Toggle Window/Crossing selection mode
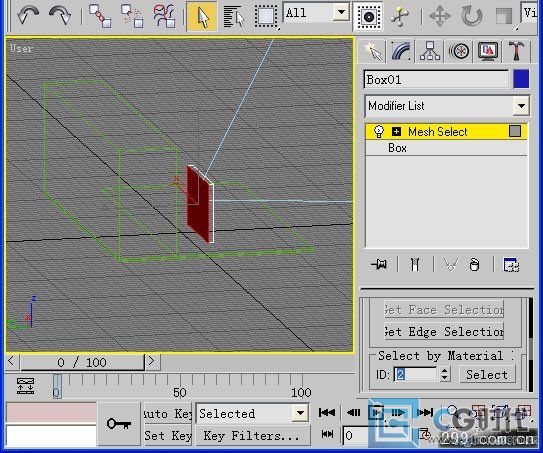The width and height of the screenshot is (543, 453). coord(368,16)
